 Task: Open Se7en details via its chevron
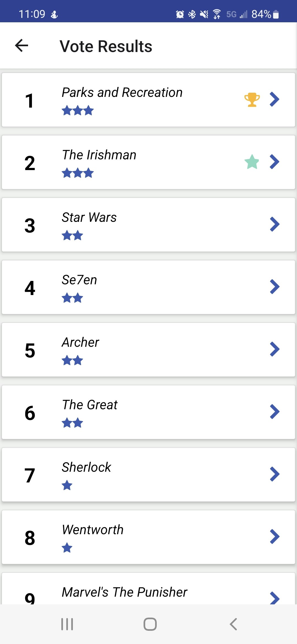pos(274,287)
